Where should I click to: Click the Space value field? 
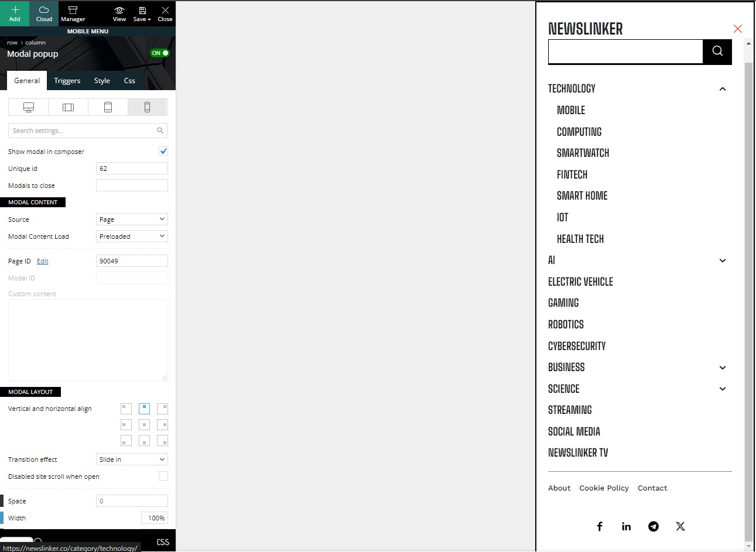(132, 501)
